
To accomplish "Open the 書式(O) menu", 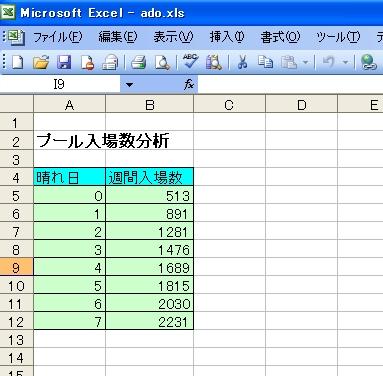I will [x=280, y=37].
